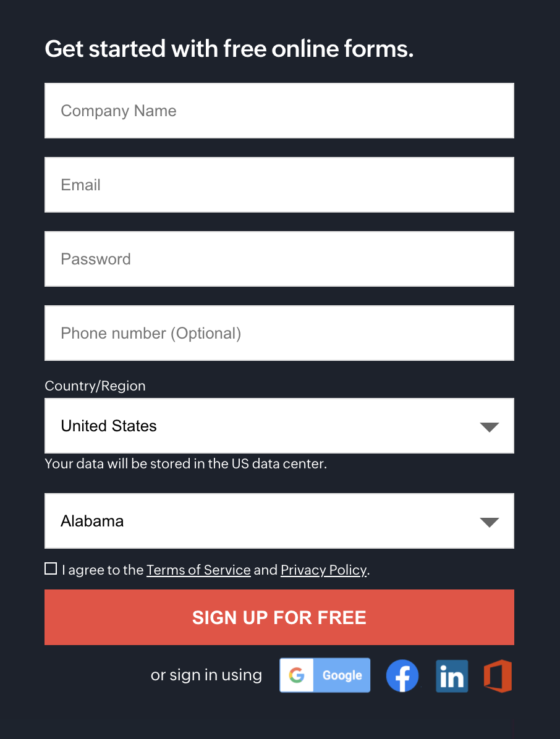Click the Google sign-in button label
This screenshot has height=739, width=560.
(x=342, y=675)
